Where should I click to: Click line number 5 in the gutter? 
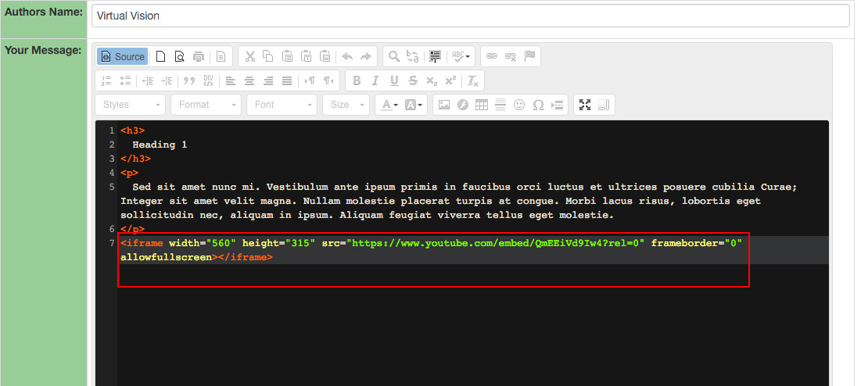click(x=111, y=187)
